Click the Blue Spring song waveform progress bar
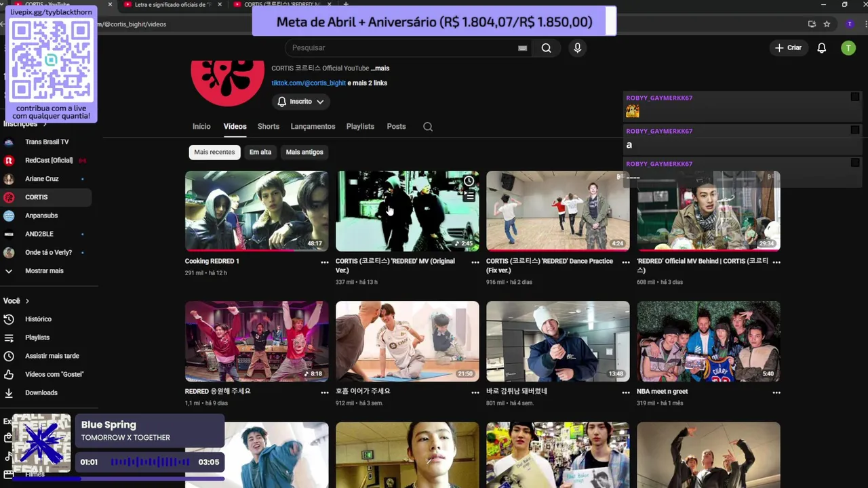 [151, 462]
